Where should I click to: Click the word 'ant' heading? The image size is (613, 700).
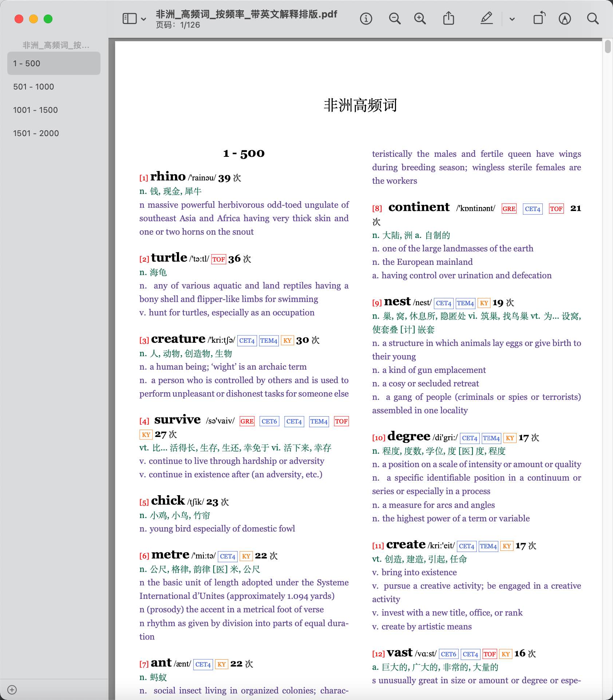[x=161, y=663]
